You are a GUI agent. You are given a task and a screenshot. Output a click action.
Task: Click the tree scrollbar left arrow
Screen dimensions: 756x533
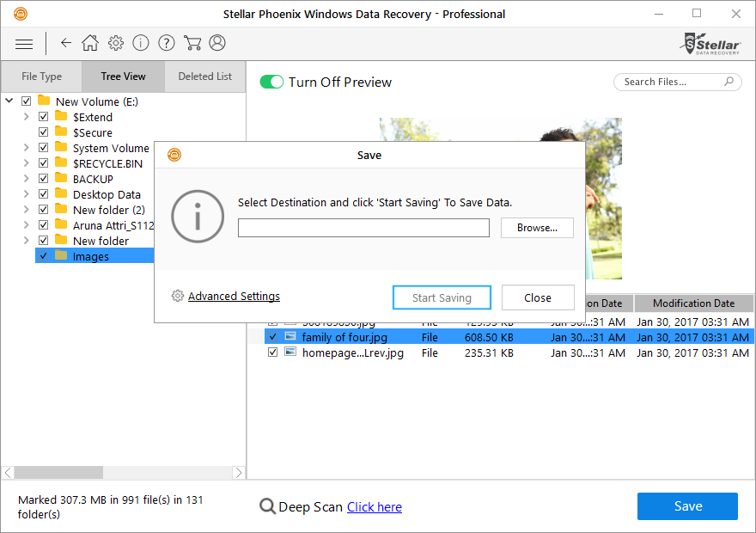point(8,472)
